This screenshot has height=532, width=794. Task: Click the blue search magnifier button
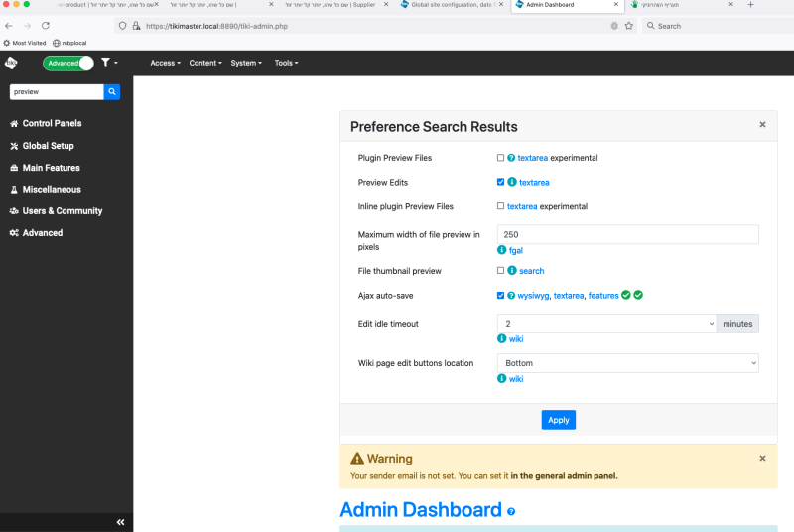tap(112, 92)
